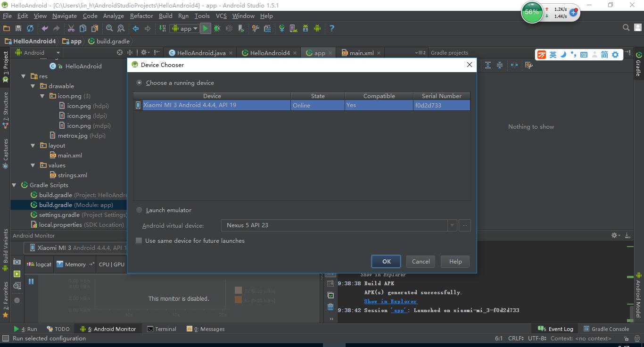Click the first Show in Explorer link
This screenshot has height=347, width=644.
(x=383, y=274)
